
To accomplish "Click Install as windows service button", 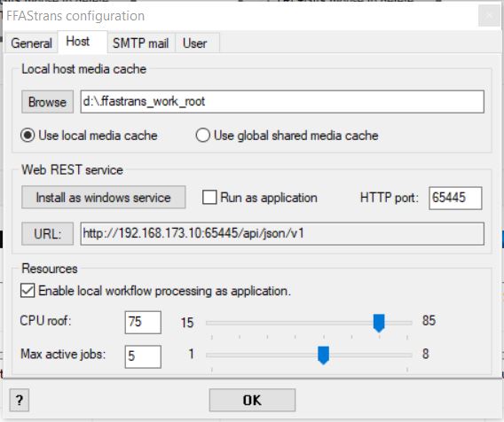I will click(104, 197).
